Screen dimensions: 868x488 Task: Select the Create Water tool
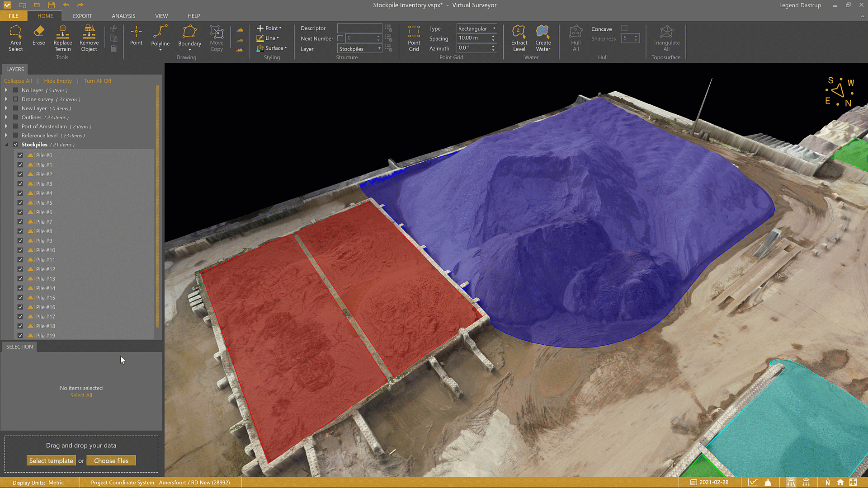pyautogui.click(x=542, y=38)
